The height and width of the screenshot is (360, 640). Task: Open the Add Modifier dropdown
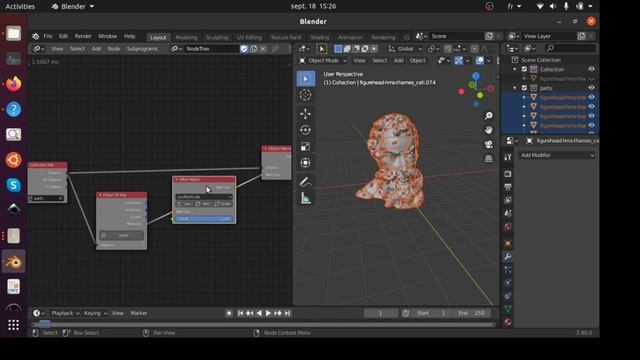[x=557, y=155]
